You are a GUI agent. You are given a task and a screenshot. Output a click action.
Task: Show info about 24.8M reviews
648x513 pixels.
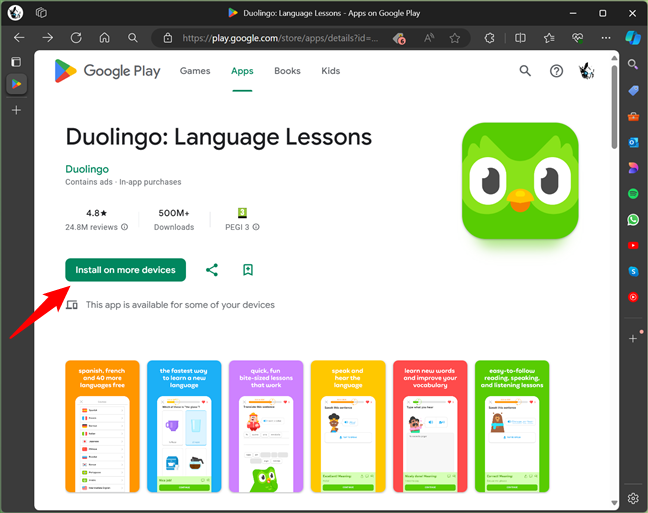pos(124,227)
